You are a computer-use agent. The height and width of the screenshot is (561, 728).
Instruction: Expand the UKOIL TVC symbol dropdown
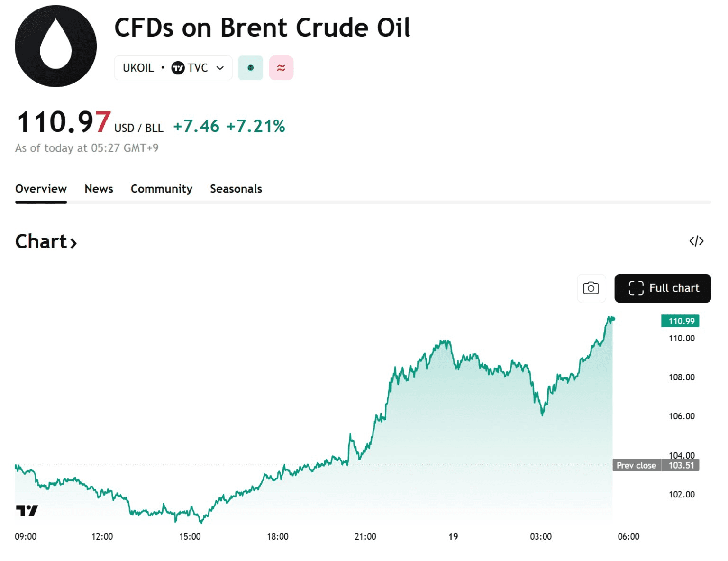tap(220, 68)
